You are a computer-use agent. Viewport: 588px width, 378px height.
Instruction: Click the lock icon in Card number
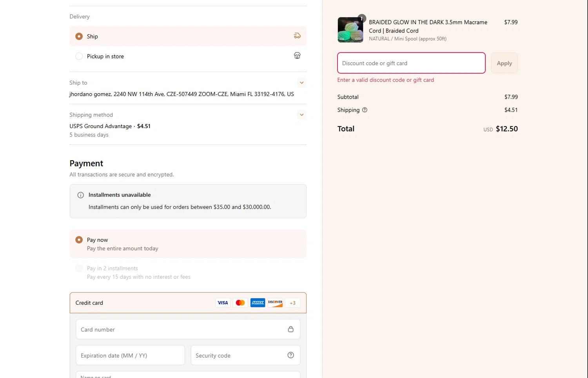tap(290, 329)
